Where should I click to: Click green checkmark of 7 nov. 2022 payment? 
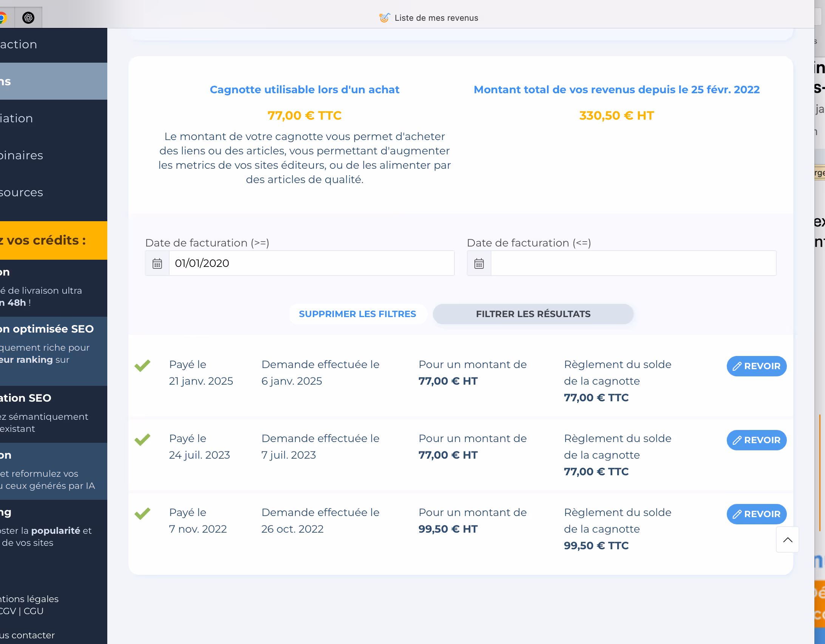click(x=142, y=513)
